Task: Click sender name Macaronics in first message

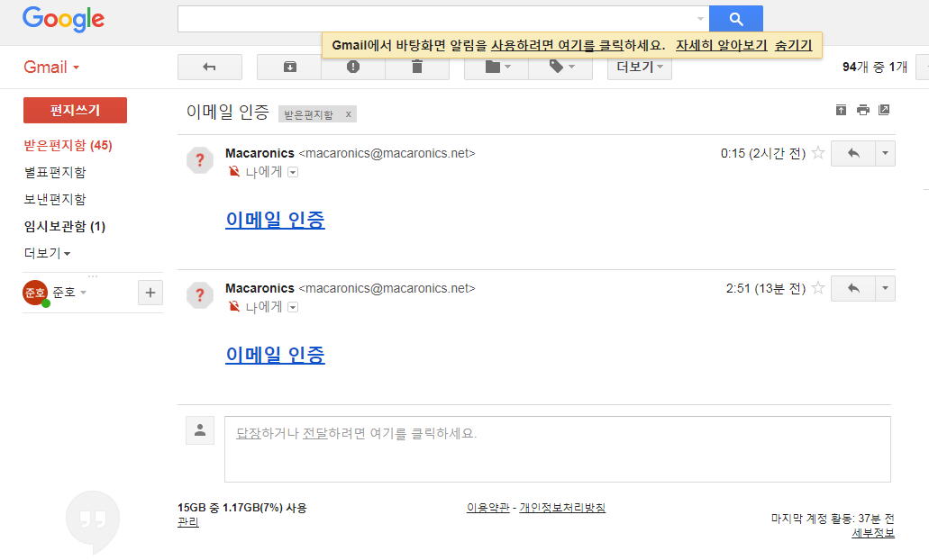Action: [260, 153]
